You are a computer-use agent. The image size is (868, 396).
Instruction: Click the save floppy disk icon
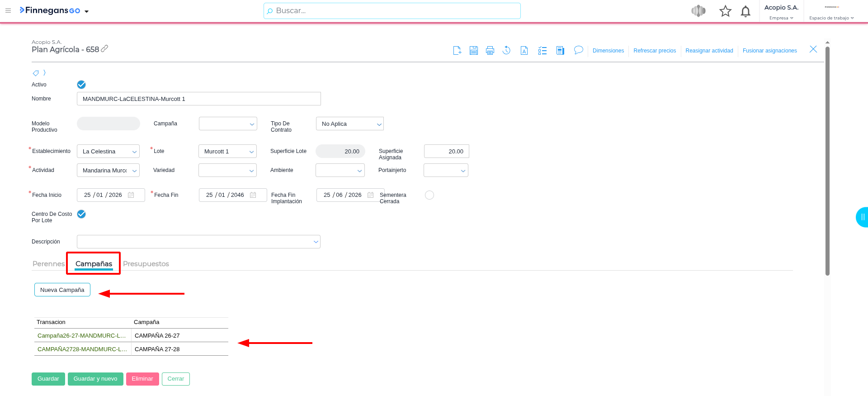[473, 51]
